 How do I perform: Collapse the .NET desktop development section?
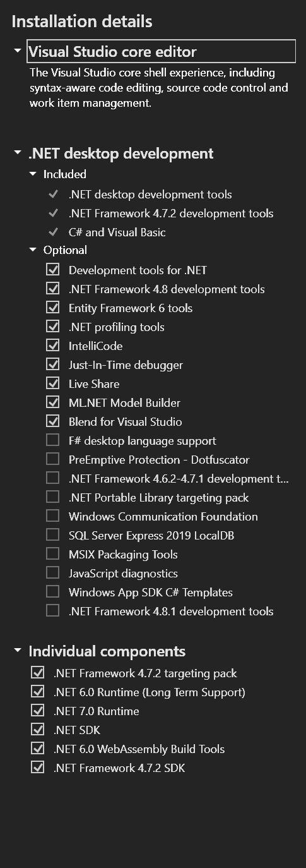[18, 153]
